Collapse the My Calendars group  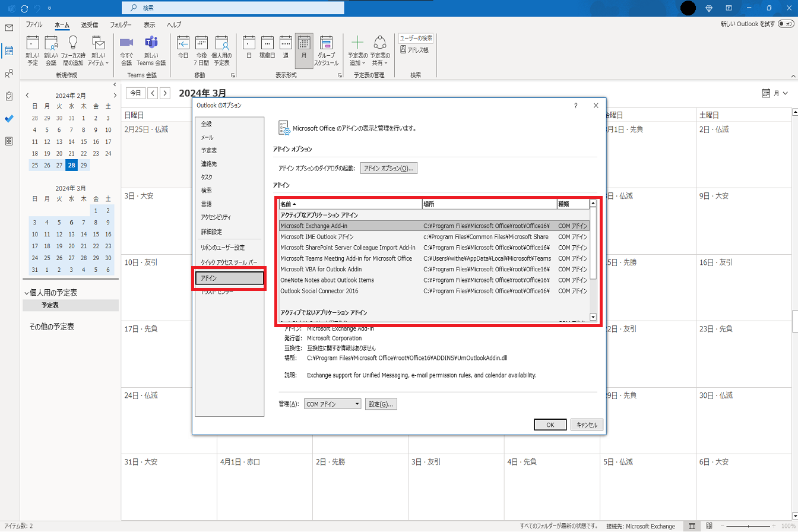click(26, 293)
